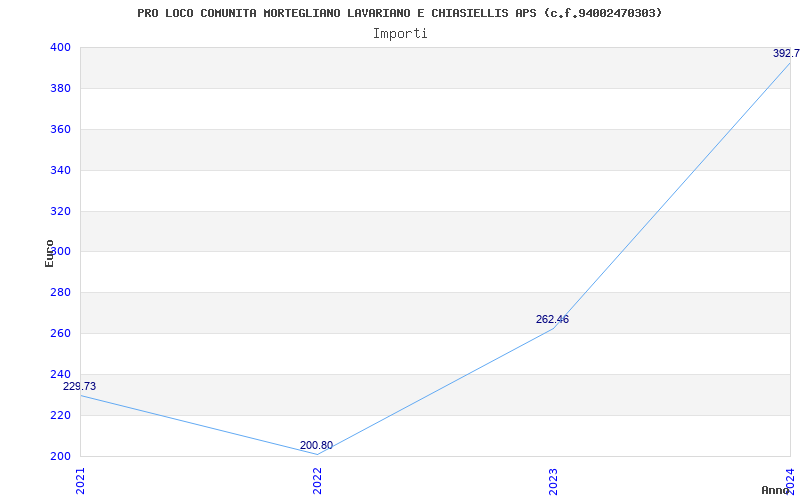Select the 392.7 data label
Image resolution: width=800 pixels, height=500 pixels.
(786, 54)
